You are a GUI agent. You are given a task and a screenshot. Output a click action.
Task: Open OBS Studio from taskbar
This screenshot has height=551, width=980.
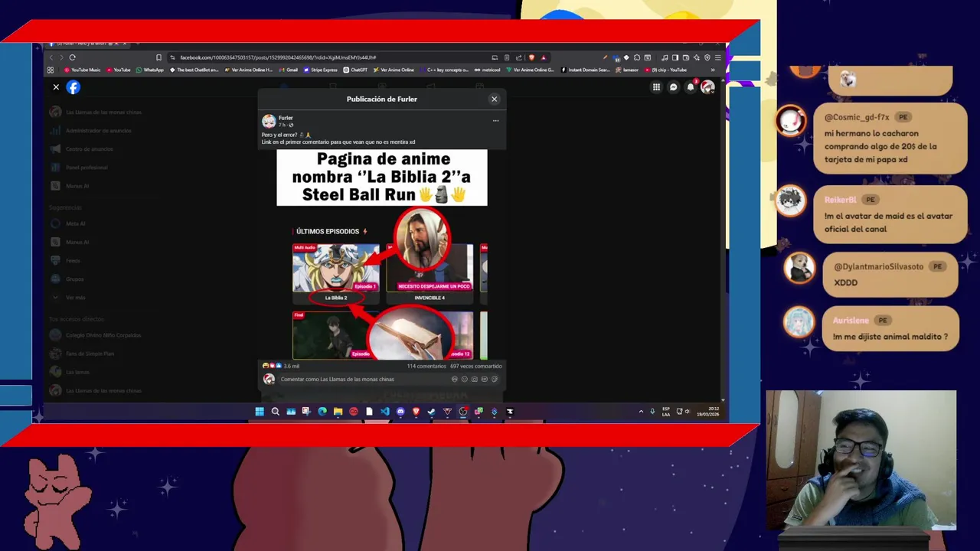tap(463, 412)
